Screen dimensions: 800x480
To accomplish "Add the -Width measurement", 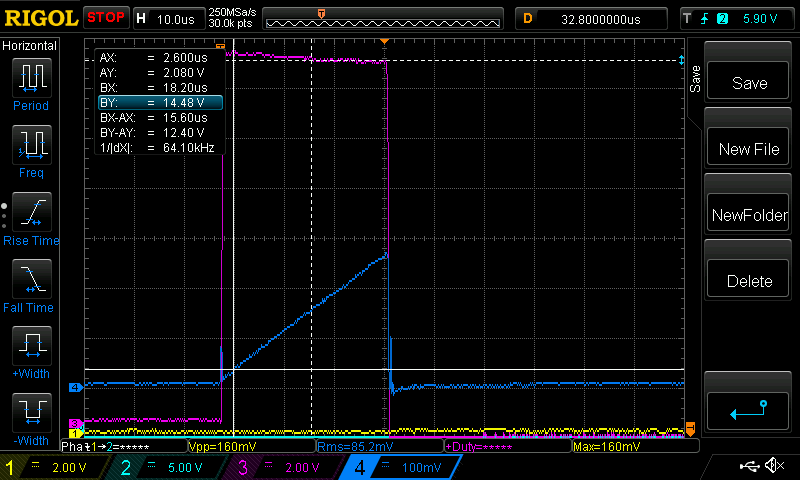I will 30,418.
